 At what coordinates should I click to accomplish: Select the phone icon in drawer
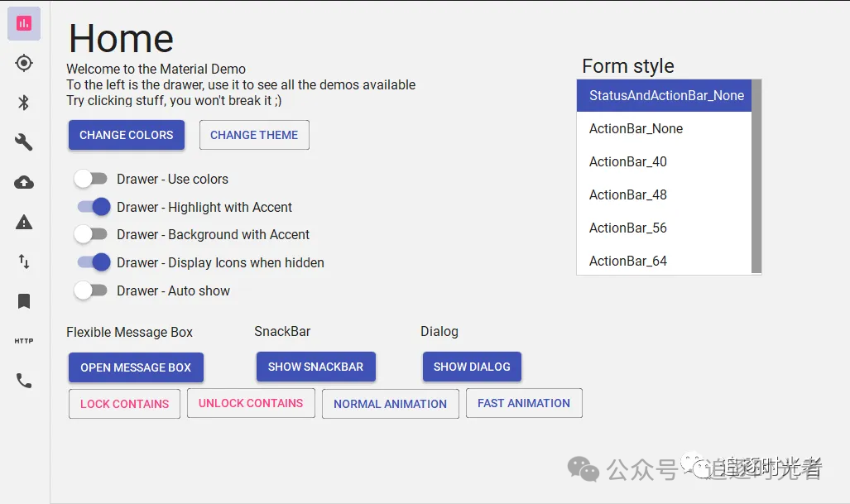[24, 381]
